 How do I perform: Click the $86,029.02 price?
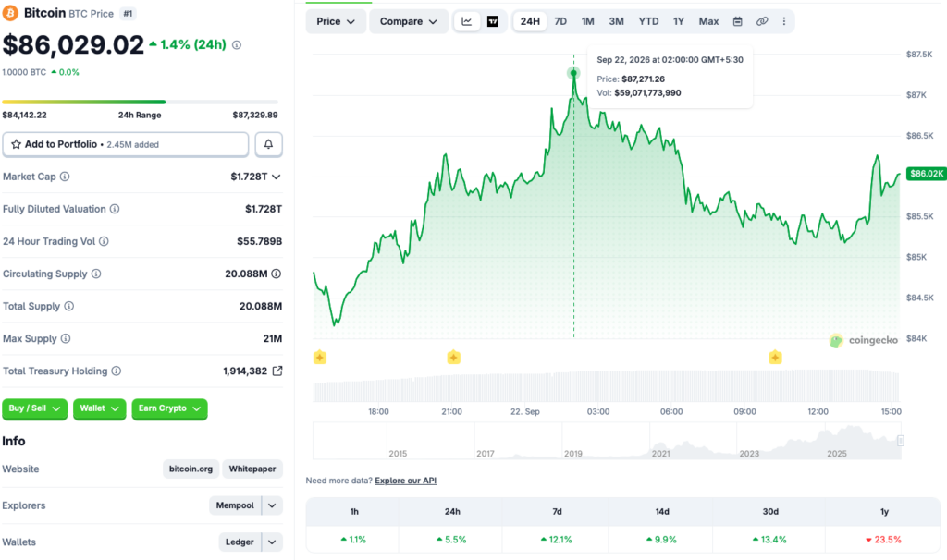coord(73,45)
